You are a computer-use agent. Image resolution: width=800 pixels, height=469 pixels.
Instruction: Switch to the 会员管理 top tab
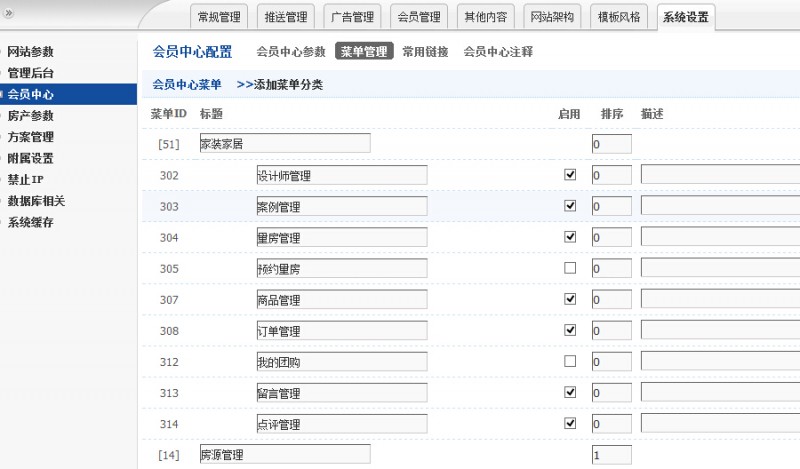tap(418, 17)
